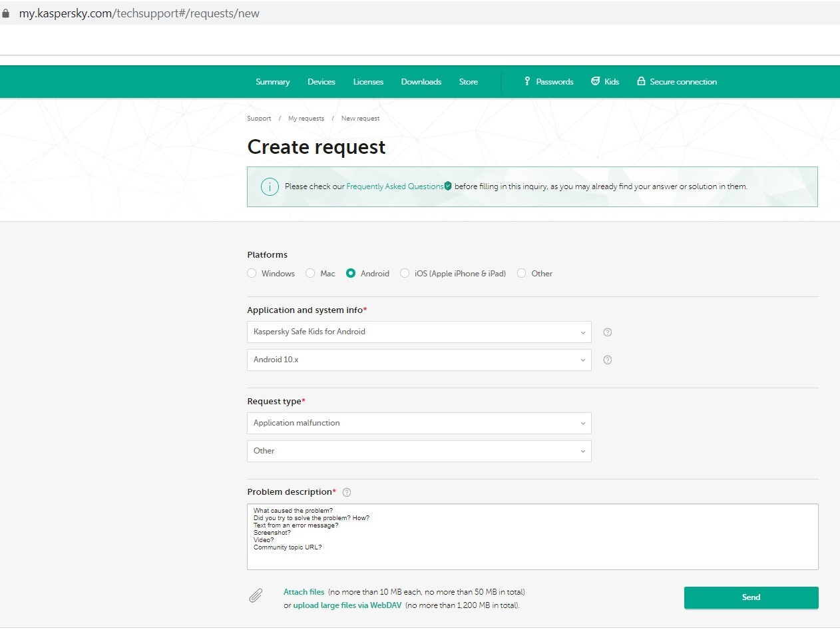Select the Other platform radio button

point(522,273)
